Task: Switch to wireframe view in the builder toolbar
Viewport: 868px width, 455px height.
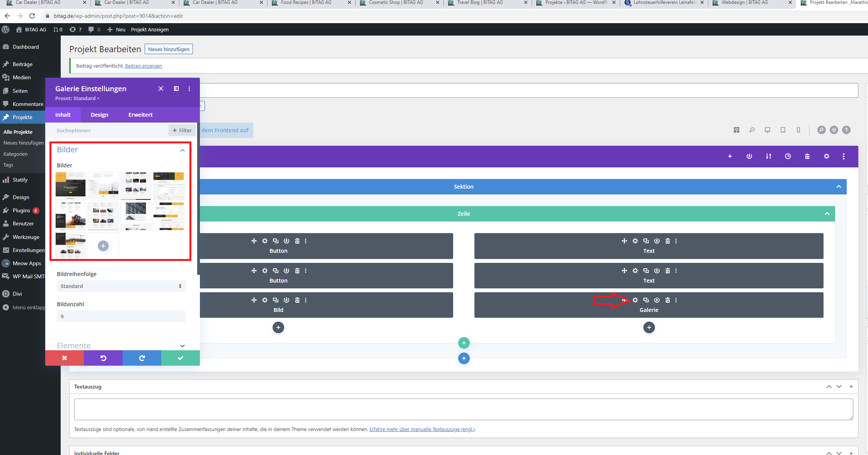Action: [x=736, y=130]
